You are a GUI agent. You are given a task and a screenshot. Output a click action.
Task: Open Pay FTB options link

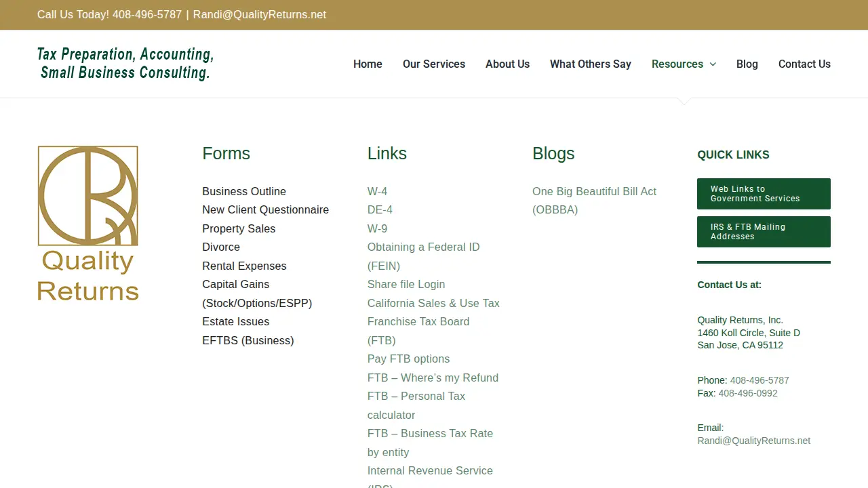click(408, 359)
